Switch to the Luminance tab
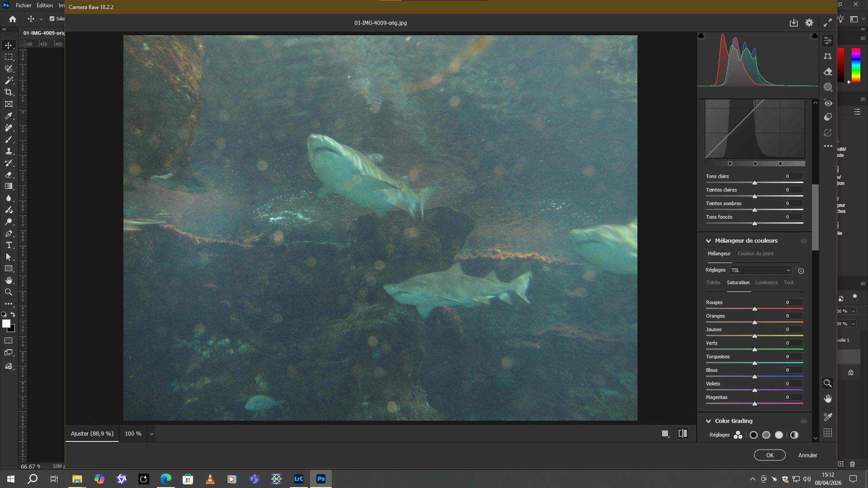The height and width of the screenshot is (488, 868). (766, 282)
